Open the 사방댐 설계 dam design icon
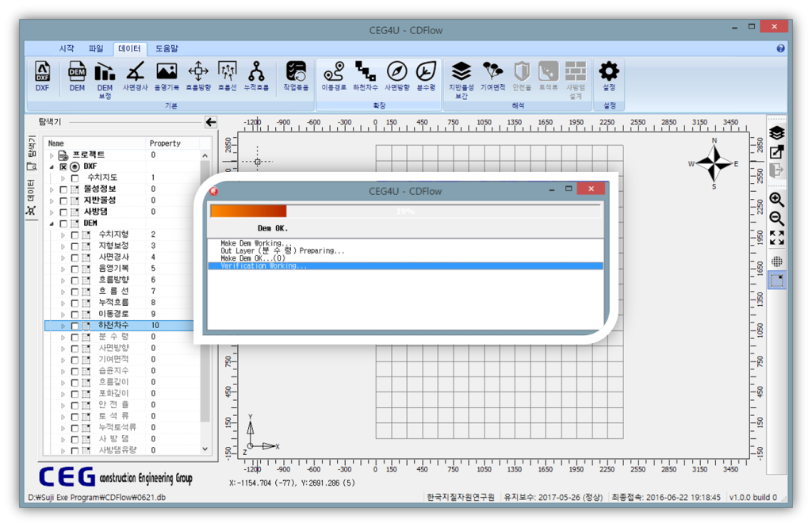This screenshot has width=812, height=527. coord(576,80)
